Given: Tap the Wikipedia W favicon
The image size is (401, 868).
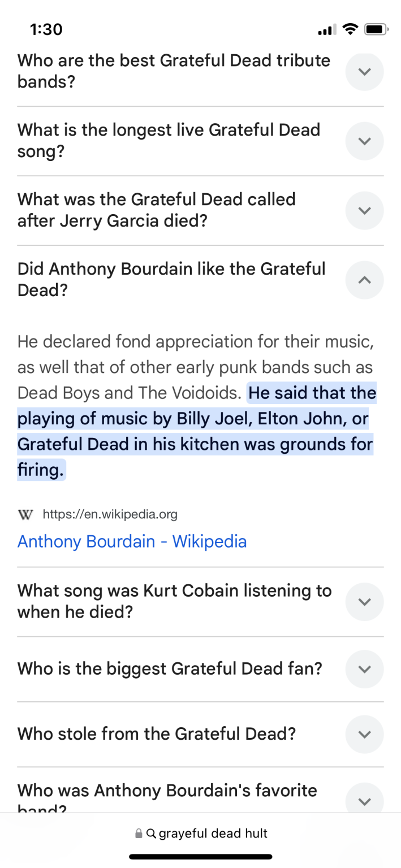Looking at the screenshot, I should click(25, 514).
